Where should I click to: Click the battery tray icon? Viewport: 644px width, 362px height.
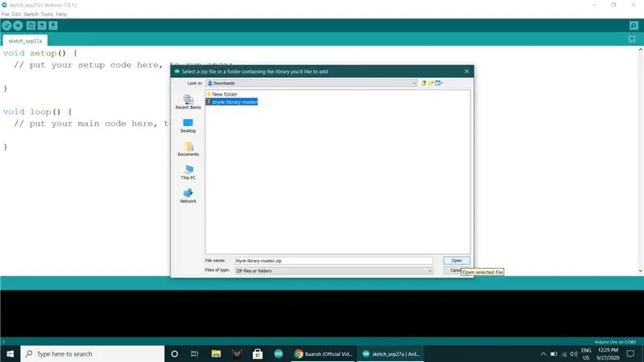(554, 354)
